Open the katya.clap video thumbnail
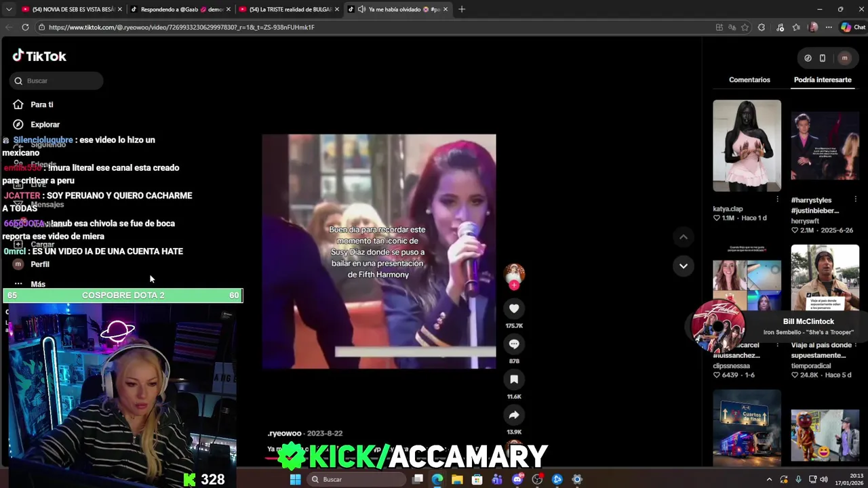868x488 pixels. click(747, 146)
